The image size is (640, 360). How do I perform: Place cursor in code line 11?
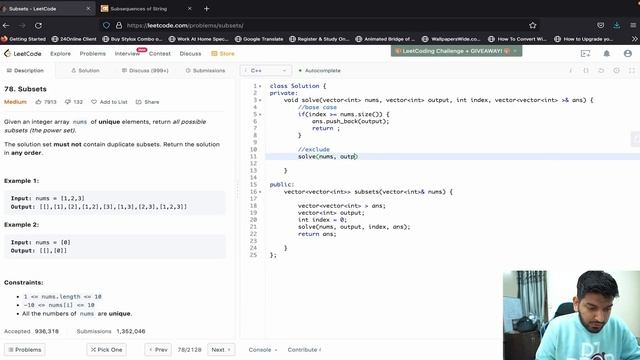pos(452,157)
